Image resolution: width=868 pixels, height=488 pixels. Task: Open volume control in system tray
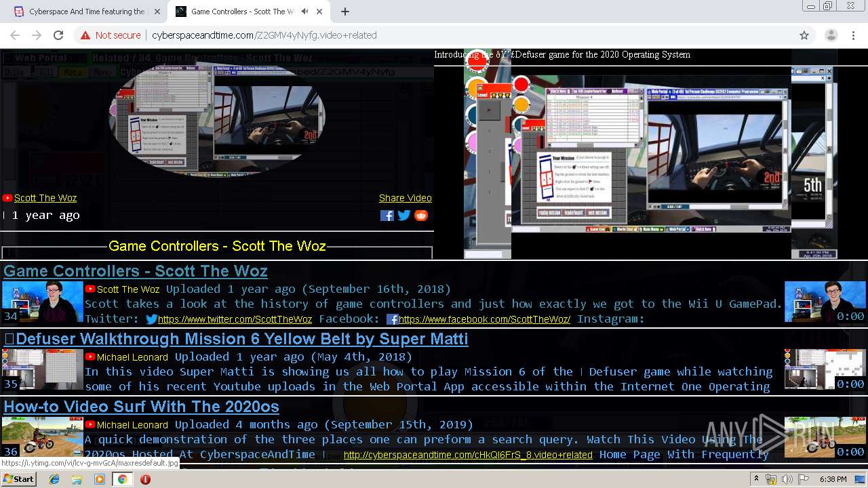[x=787, y=479]
